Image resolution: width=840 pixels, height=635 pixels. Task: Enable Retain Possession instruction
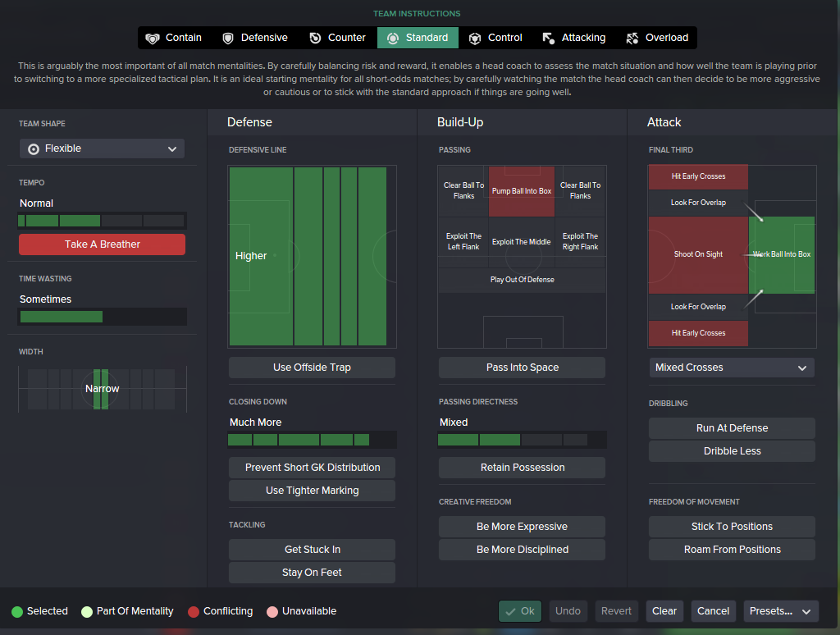[522, 468]
